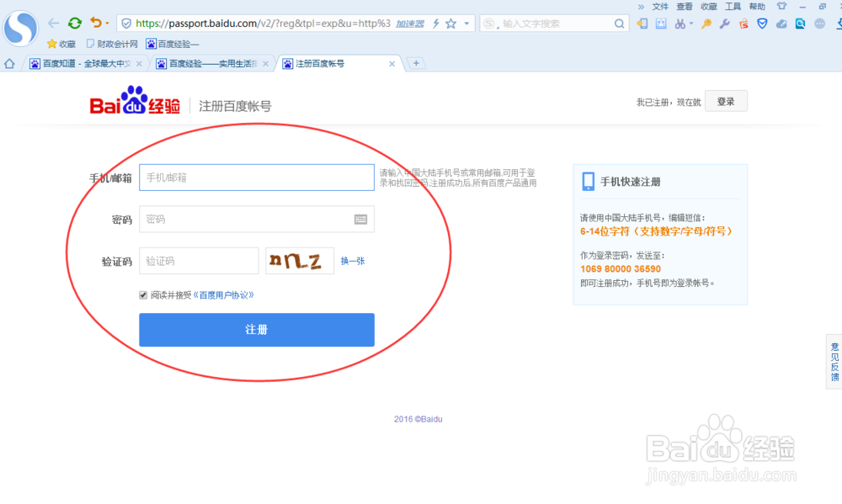Click the T-shirt skin icon

click(781, 7)
